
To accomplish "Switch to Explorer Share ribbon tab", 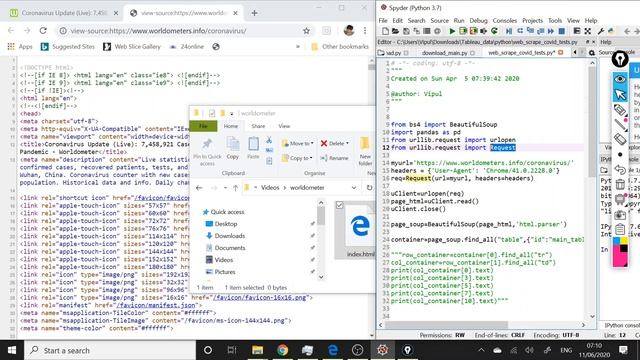I will [258, 126].
